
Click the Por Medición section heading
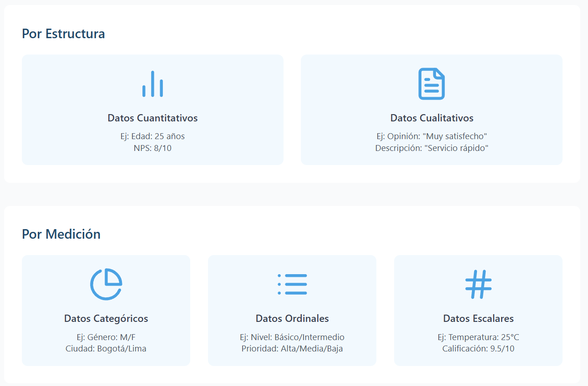pos(61,234)
